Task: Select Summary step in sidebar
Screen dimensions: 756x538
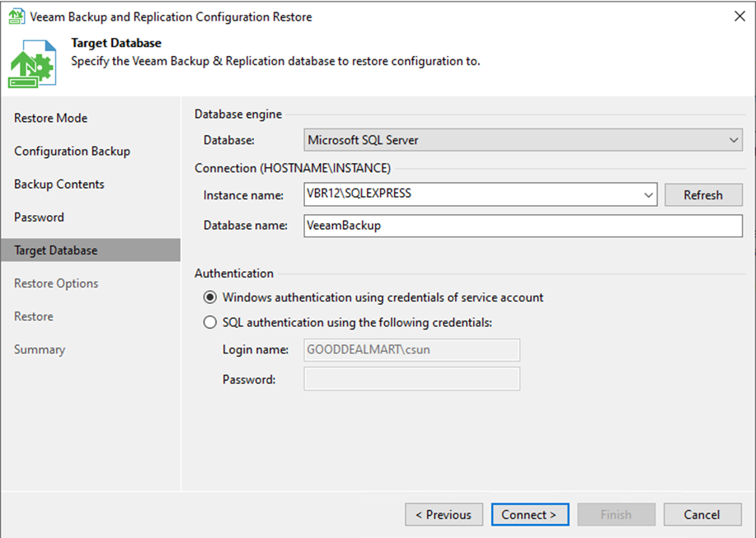Action: tap(39, 349)
